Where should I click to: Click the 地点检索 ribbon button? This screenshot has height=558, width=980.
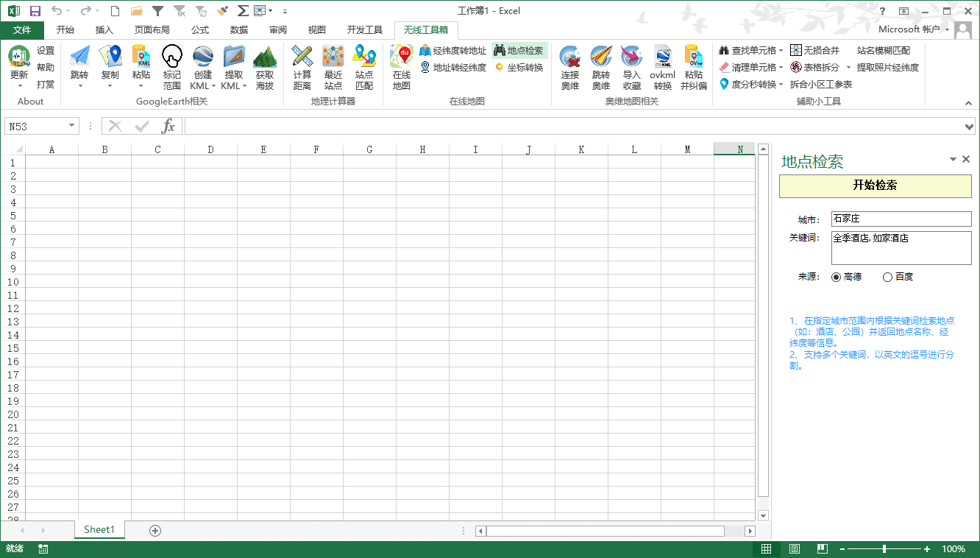[x=519, y=51]
